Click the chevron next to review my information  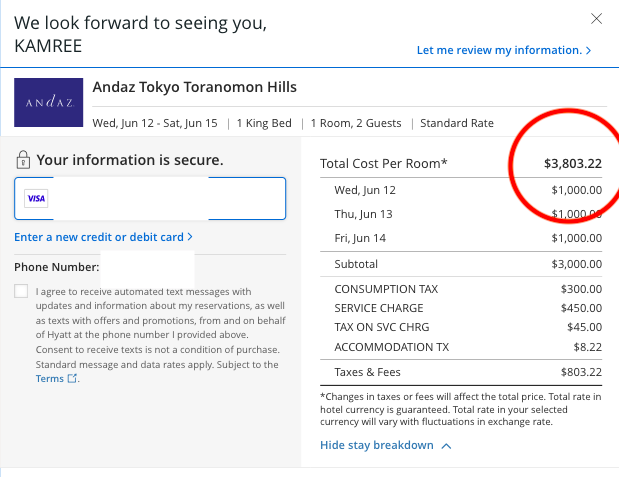coord(588,51)
